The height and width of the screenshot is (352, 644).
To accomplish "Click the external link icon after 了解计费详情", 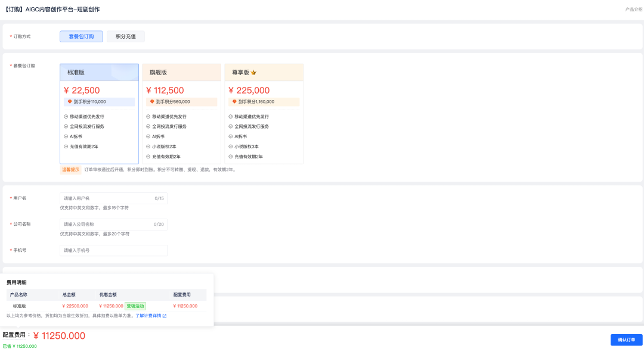I will [165, 316].
